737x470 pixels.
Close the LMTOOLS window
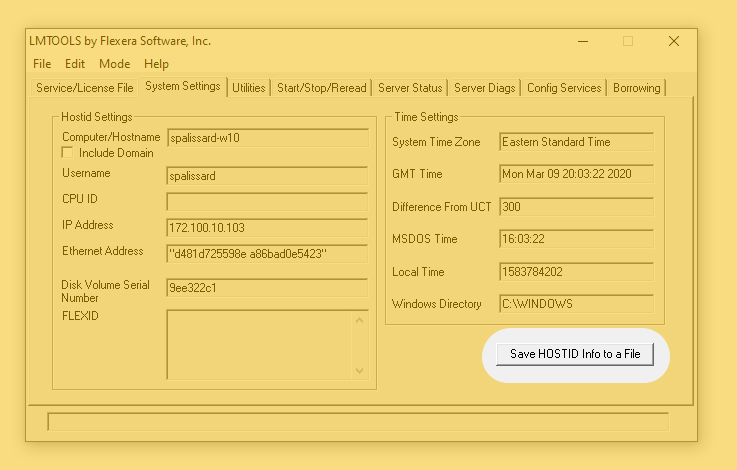coord(674,41)
